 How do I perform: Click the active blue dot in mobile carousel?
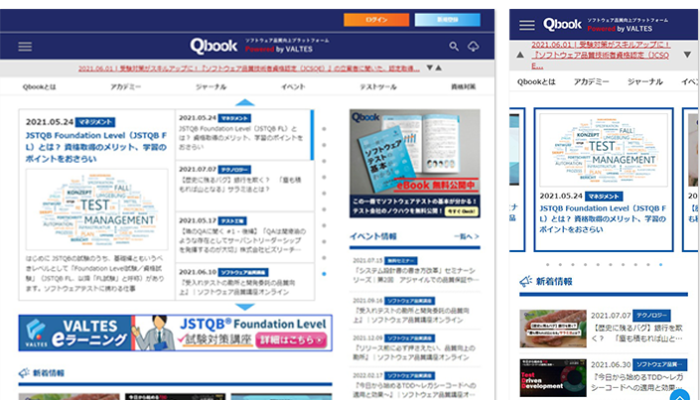(x=661, y=264)
